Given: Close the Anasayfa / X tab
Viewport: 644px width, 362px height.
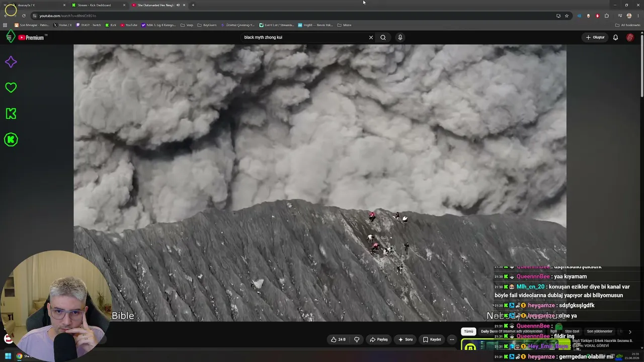Looking at the screenshot, I should 64,5.
